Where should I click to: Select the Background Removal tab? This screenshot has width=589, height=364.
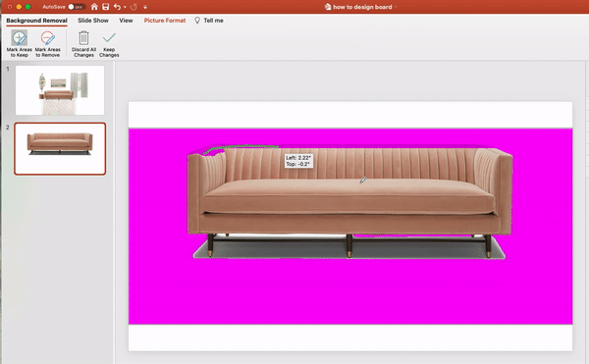pos(37,21)
